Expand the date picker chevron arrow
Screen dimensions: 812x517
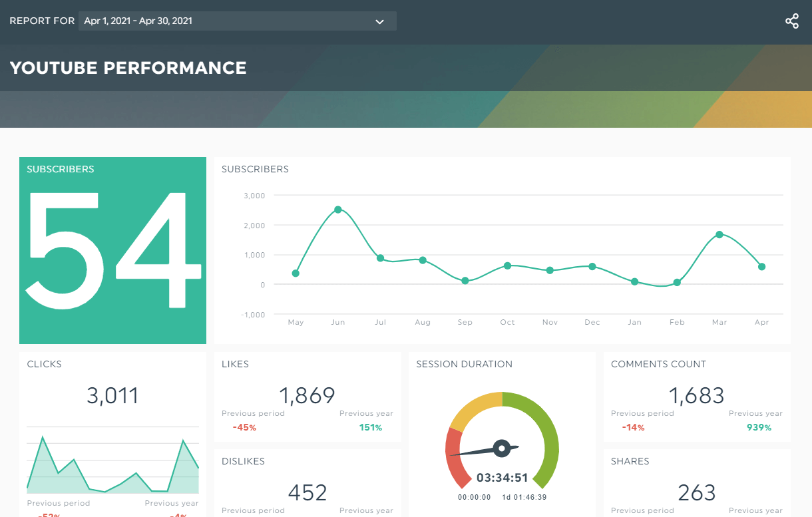click(379, 21)
